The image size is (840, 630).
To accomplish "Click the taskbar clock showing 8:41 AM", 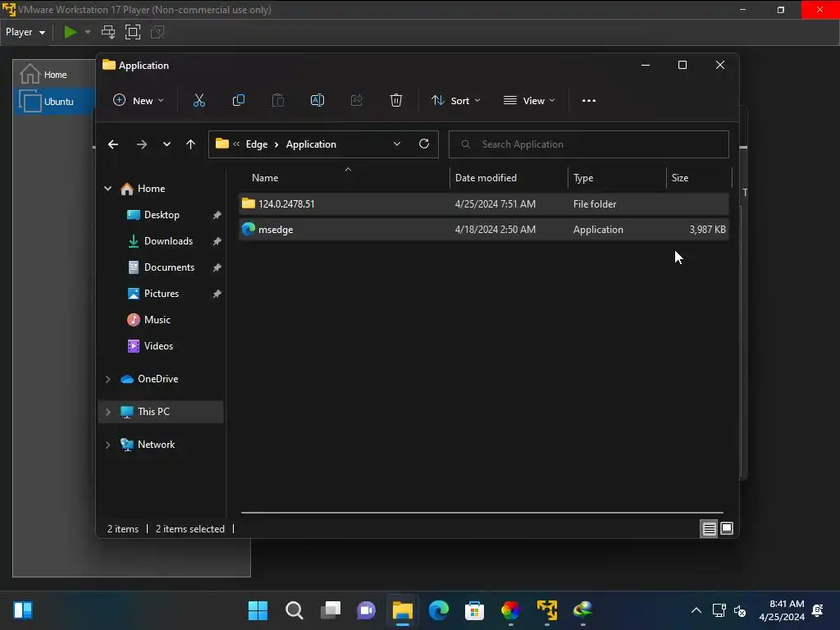I will point(782,610).
